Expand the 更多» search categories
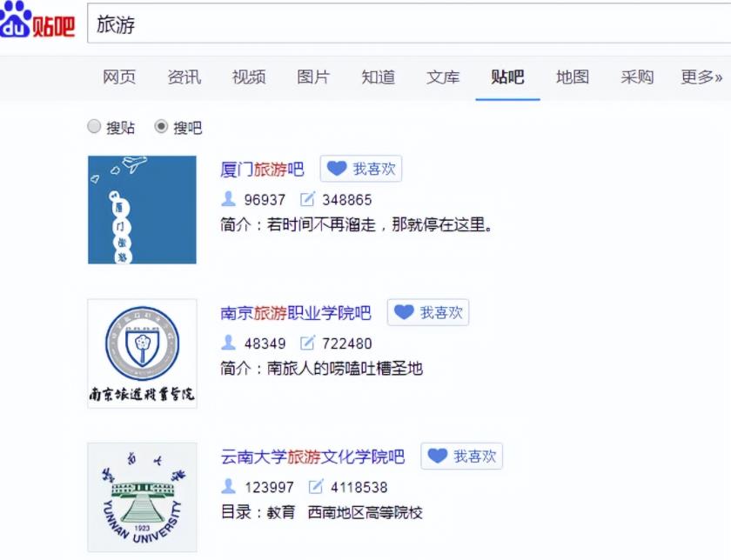The height and width of the screenshot is (560, 731). (x=701, y=77)
